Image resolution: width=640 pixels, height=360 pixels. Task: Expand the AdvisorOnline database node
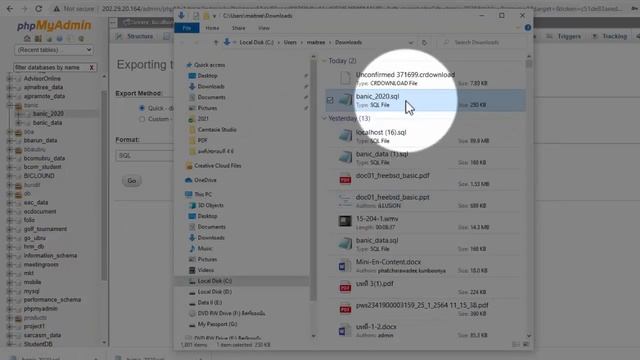tap(9, 78)
